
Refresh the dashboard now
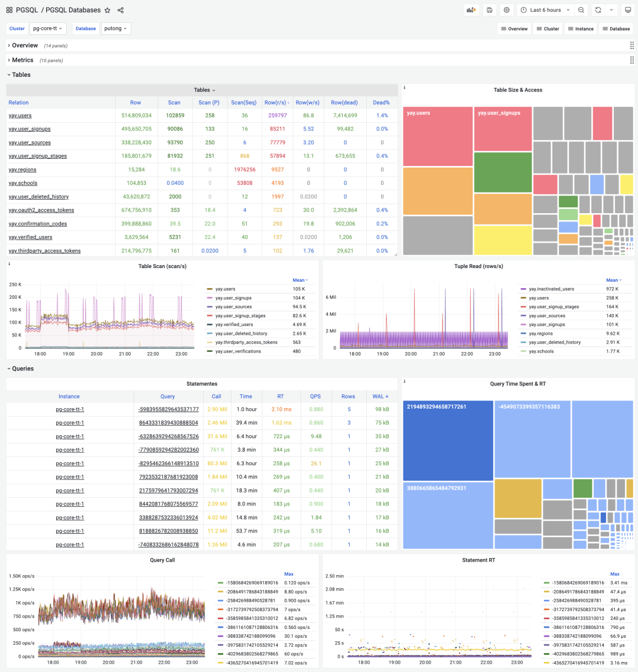[598, 10]
